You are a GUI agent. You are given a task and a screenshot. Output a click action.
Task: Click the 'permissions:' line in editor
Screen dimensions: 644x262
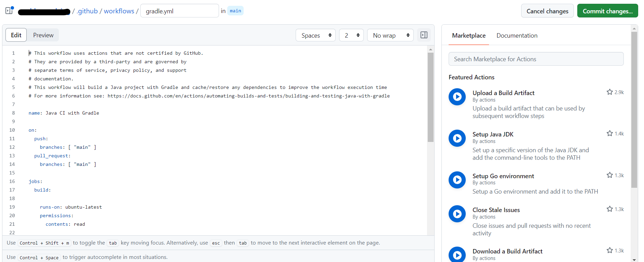56,215
